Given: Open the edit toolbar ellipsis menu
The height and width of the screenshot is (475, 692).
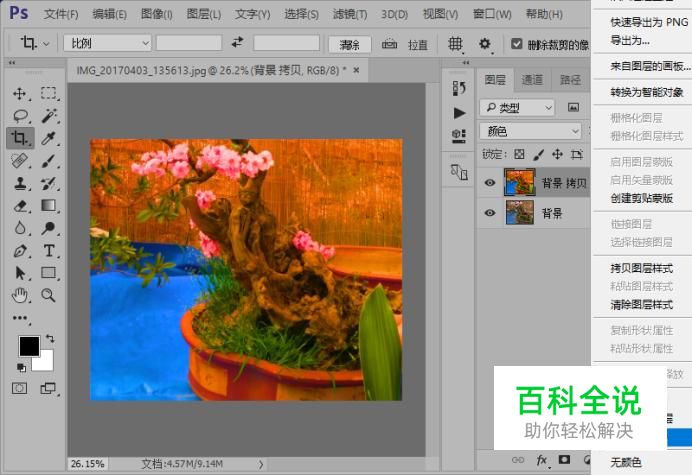Looking at the screenshot, I should [20, 318].
